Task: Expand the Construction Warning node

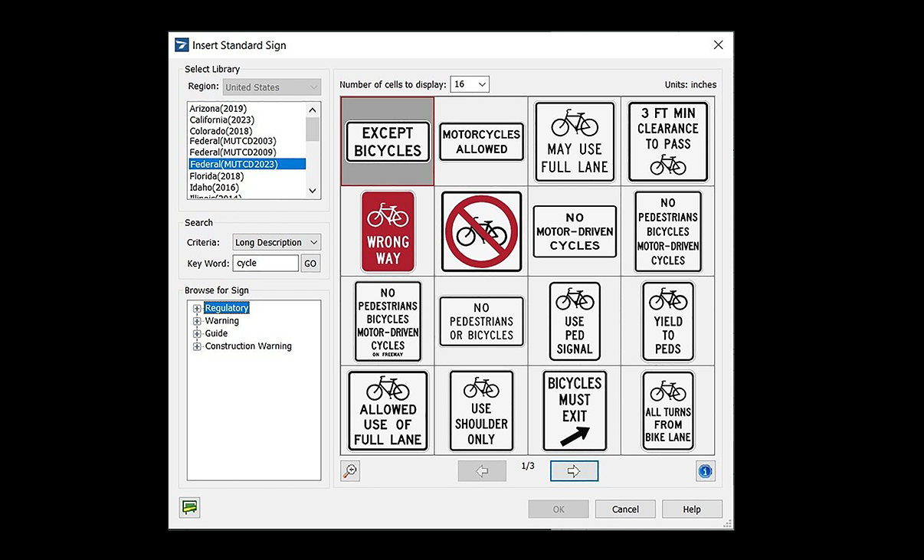Action: point(197,346)
